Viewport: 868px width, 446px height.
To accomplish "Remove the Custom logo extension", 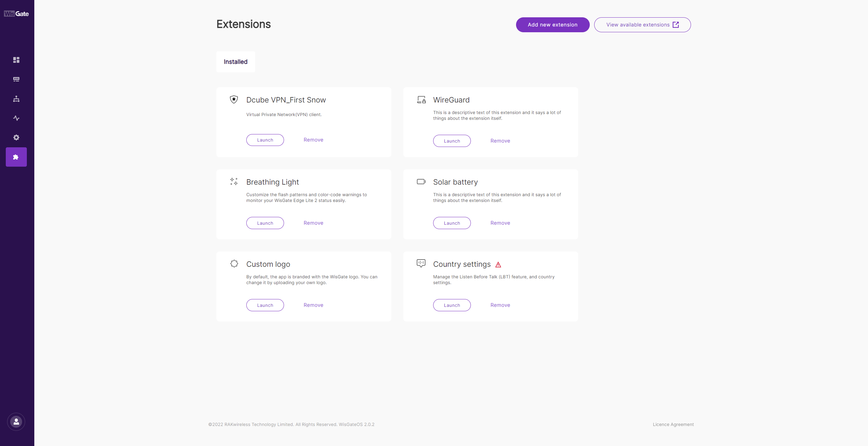I will pyautogui.click(x=313, y=305).
